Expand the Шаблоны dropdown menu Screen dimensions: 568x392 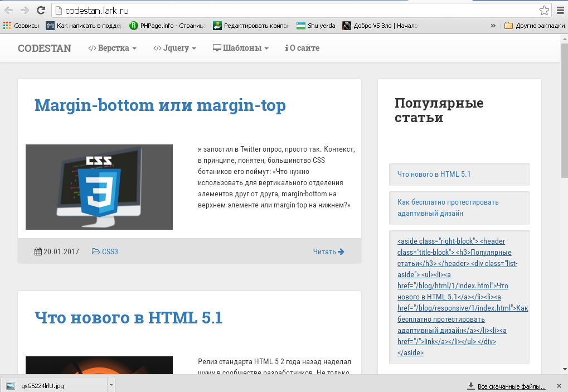click(241, 48)
